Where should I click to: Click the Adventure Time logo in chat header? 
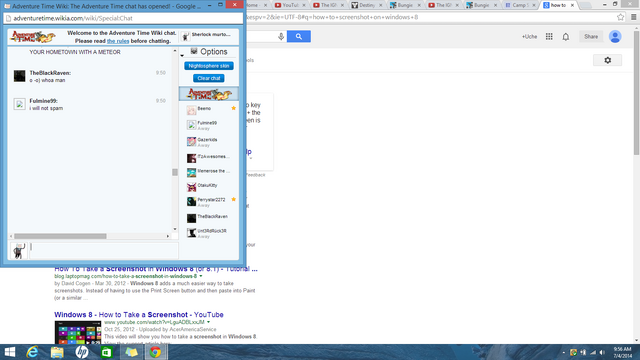pos(33,37)
